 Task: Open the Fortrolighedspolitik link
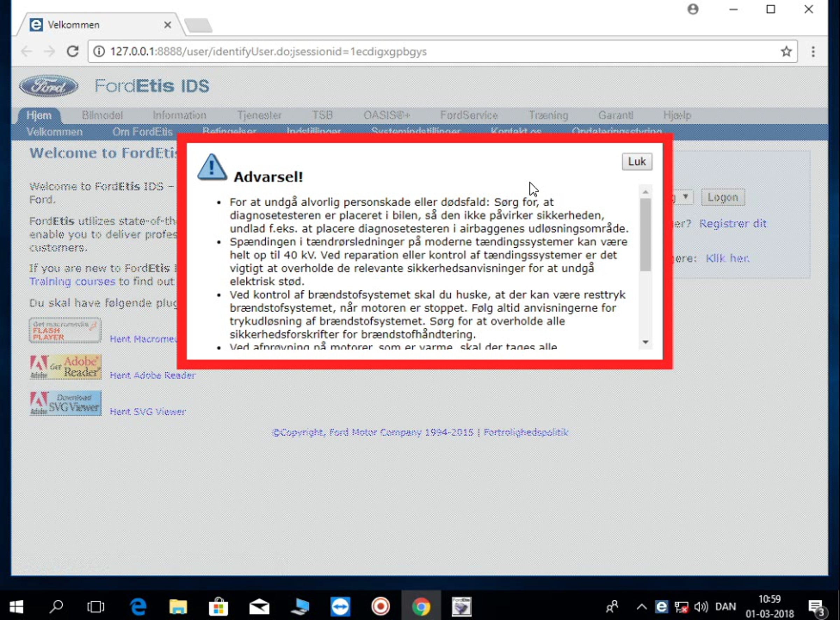526,432
